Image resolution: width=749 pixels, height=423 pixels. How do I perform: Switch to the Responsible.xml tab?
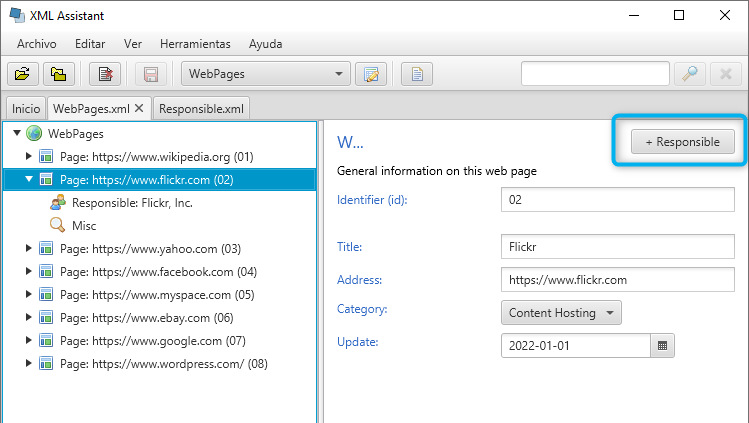click(x=201, y=108)
